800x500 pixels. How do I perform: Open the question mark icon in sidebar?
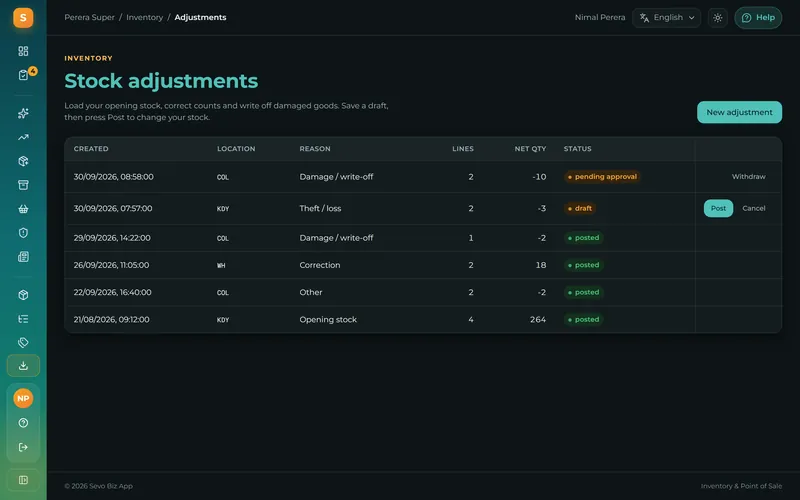coord(23,423)
